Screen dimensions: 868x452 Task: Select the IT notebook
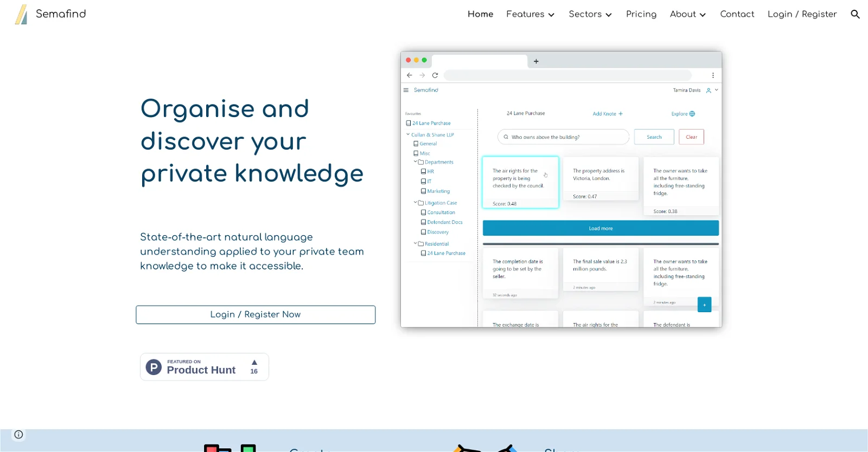426,182
